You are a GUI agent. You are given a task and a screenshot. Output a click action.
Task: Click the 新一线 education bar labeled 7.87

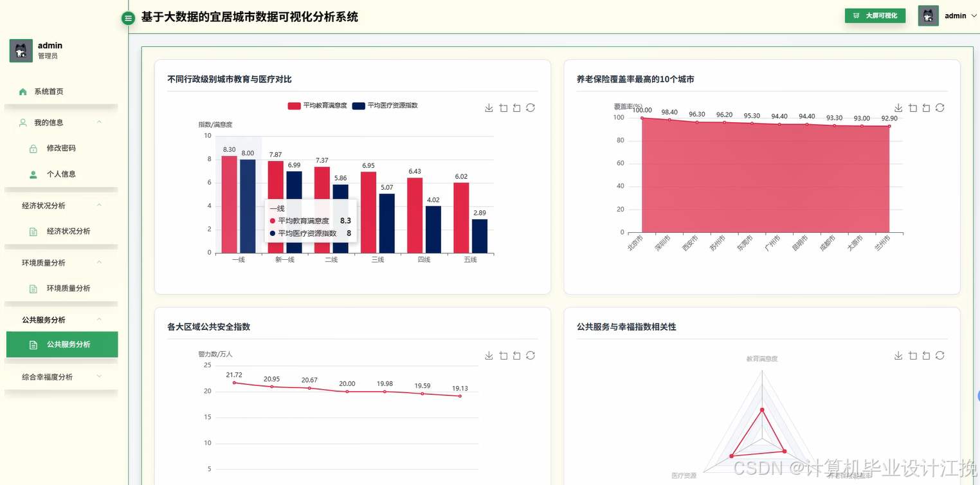click(276, 206)
